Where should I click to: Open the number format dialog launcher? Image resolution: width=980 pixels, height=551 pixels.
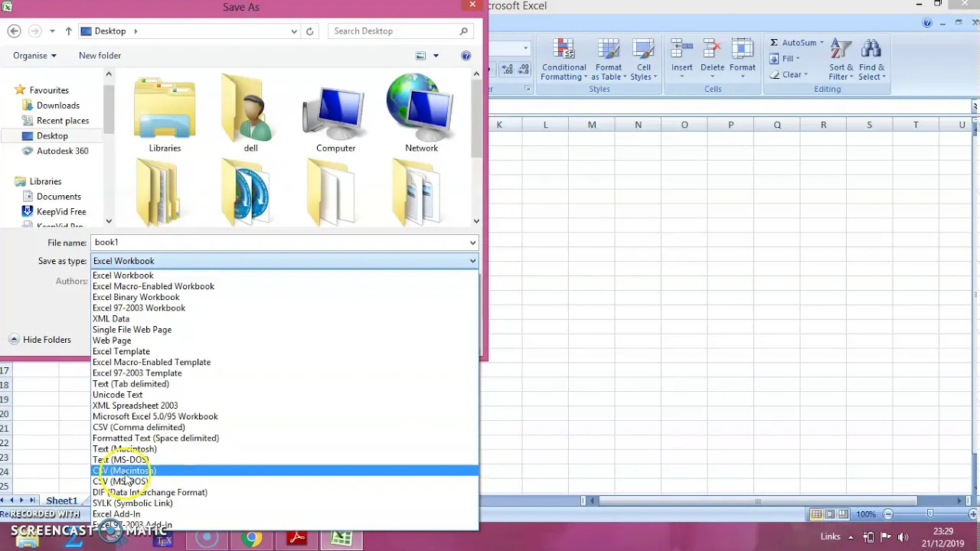pyautogui.click(x=528, y=89)
